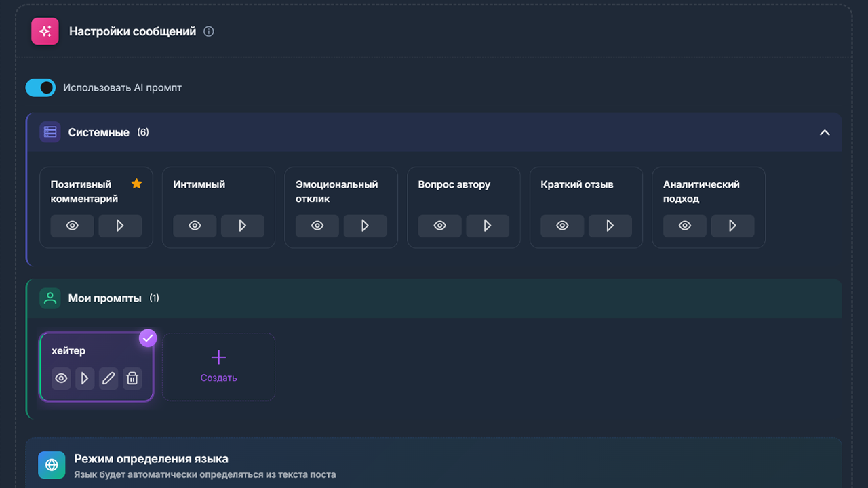This screenshot has width=868, height=488.
Task: Run the хейтер prompt play icon
Action: pos(85,378)
